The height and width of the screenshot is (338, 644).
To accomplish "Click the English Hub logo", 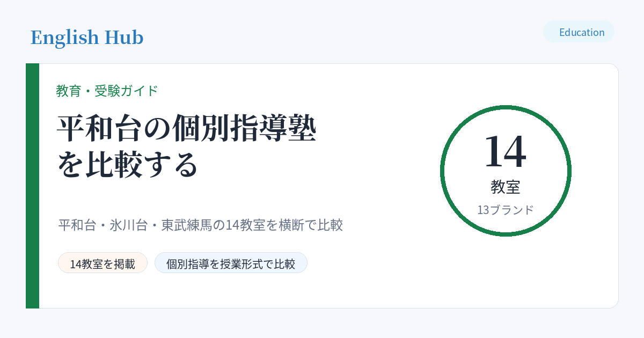I will (x=87, y=38).
